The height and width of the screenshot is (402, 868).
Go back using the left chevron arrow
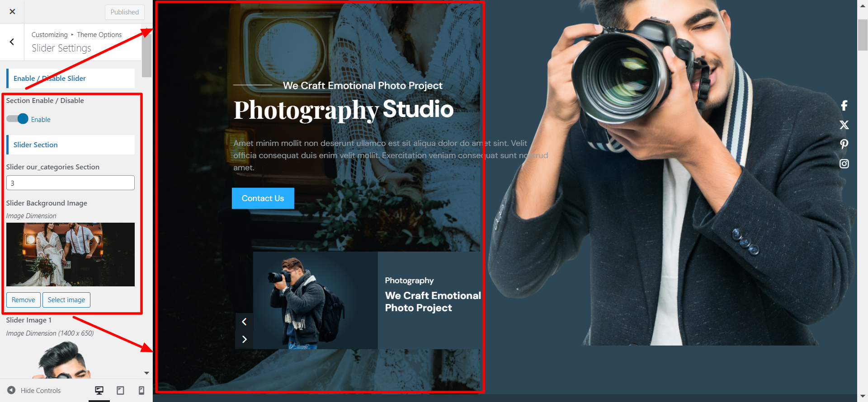click(12, 42)
